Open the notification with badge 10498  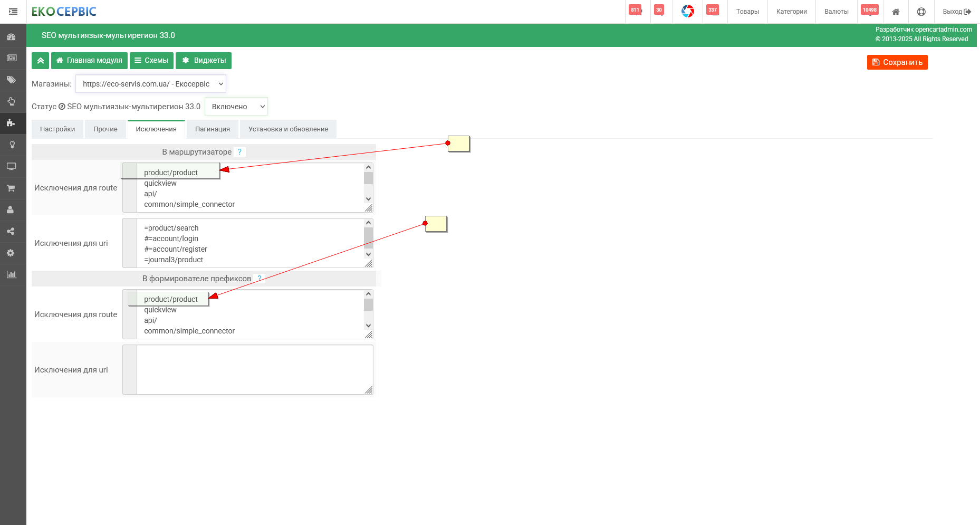tap(870, 11)
